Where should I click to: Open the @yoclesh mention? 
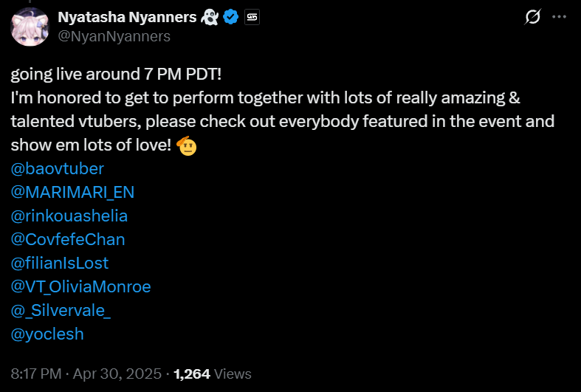[47, 334]
